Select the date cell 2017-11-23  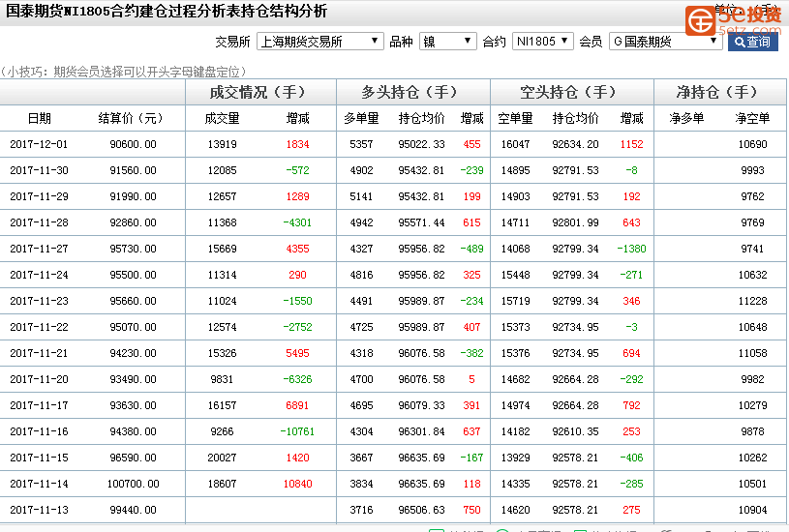pyautogui.click(x=39, y=301)
